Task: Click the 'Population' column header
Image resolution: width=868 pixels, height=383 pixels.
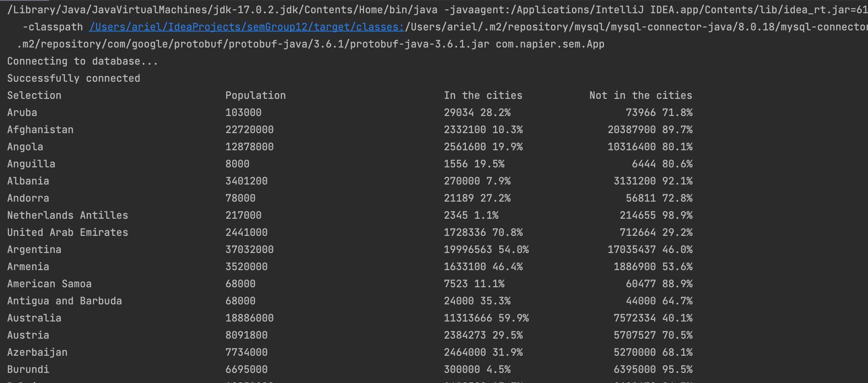Action: point(255,95)
